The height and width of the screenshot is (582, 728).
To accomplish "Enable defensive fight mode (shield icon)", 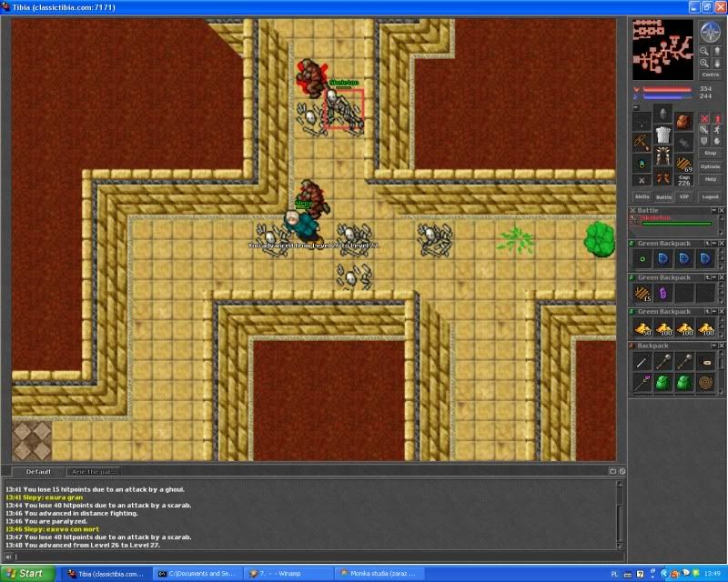I will pos(704,141).
